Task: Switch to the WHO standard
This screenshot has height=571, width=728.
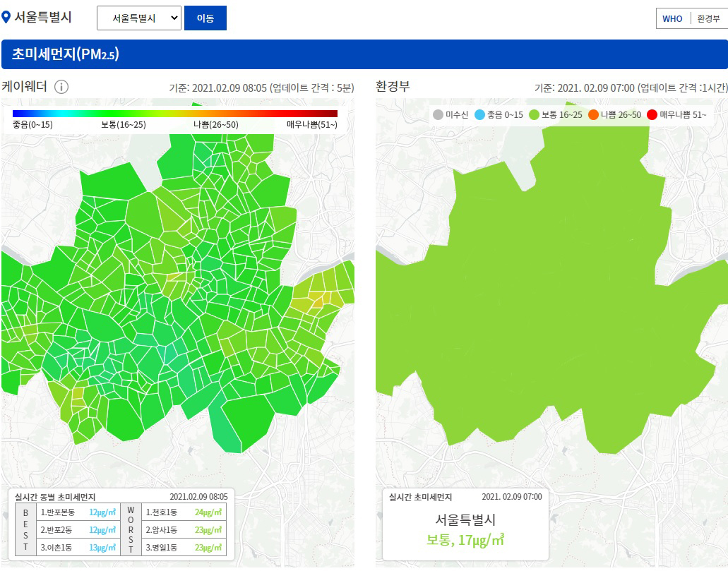Action: [x=672, y=18]
